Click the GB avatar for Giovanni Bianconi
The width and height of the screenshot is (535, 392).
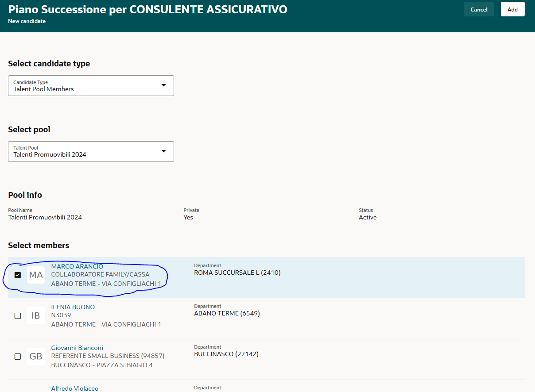point(36,356)
